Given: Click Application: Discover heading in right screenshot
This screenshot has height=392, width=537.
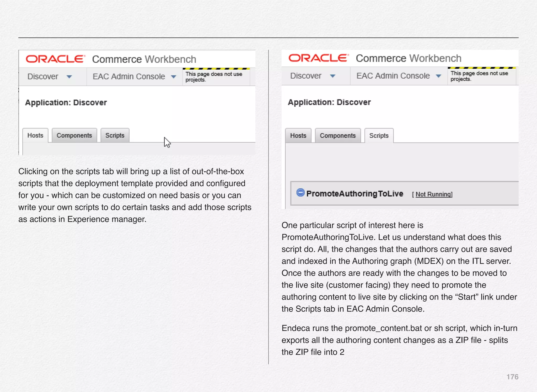Looking at the screenshot, I should (x=329, y=102).
